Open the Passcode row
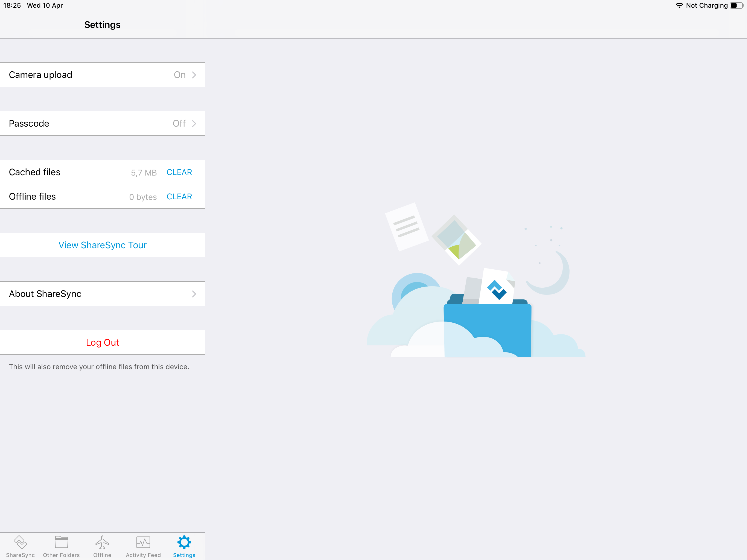747x560 pixels. point(102,123)
